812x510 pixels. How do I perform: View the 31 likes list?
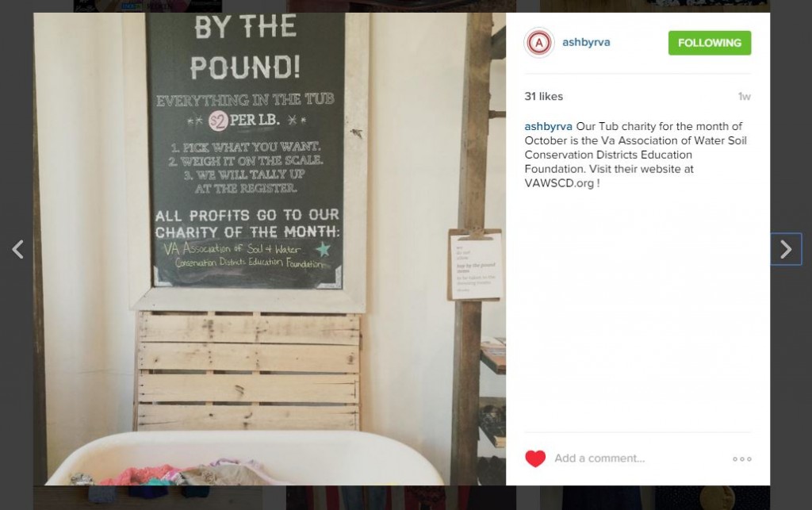point(544,96)
